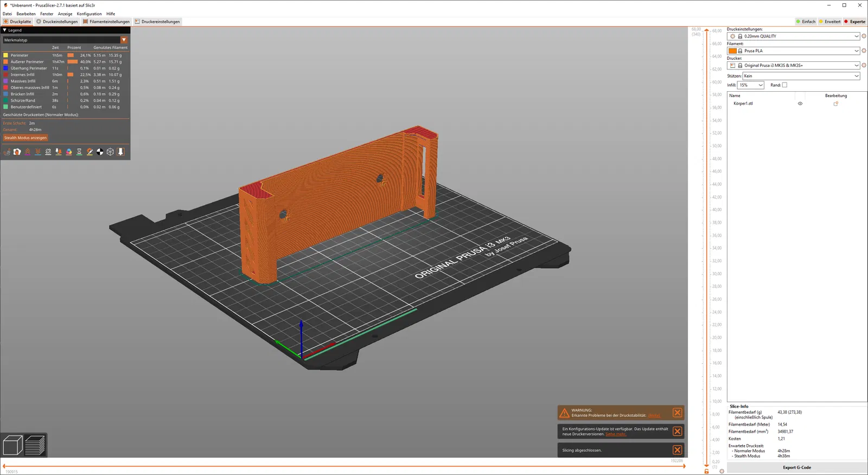Dismiss the configuration update notification

(x=677, y=432)
